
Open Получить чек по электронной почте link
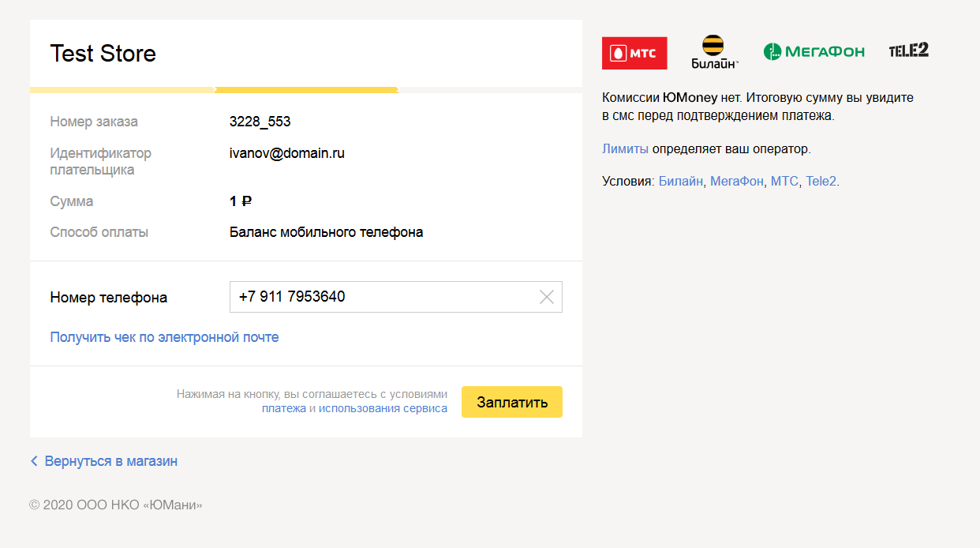(x=164, y=337)
